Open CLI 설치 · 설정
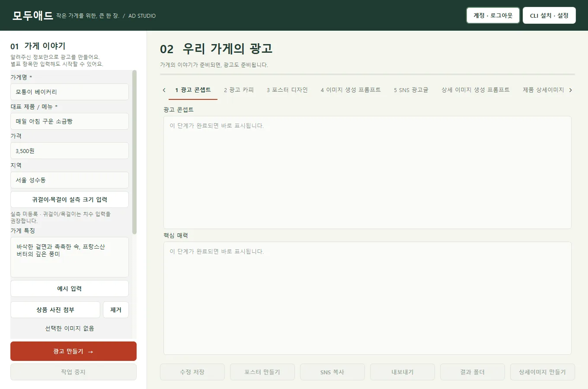588x389 pixels. (549, 16)
